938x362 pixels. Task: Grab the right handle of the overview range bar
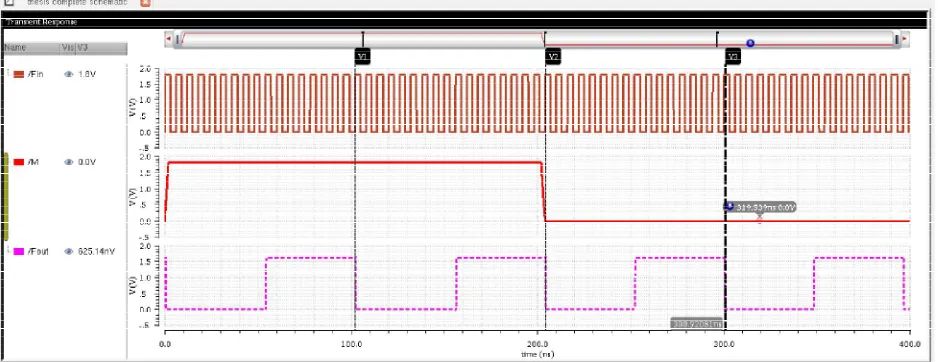pos(897,39)
